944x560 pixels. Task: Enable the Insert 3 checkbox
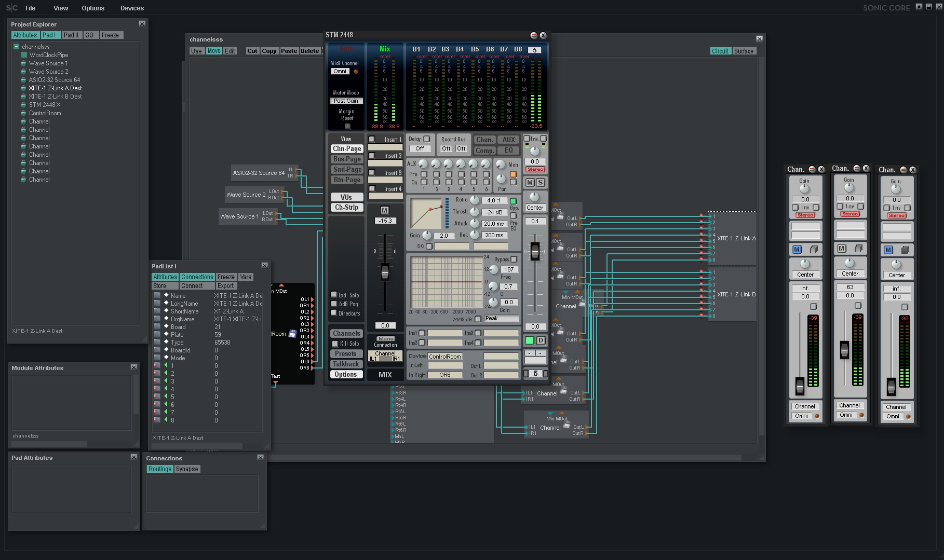pos(372,172)
